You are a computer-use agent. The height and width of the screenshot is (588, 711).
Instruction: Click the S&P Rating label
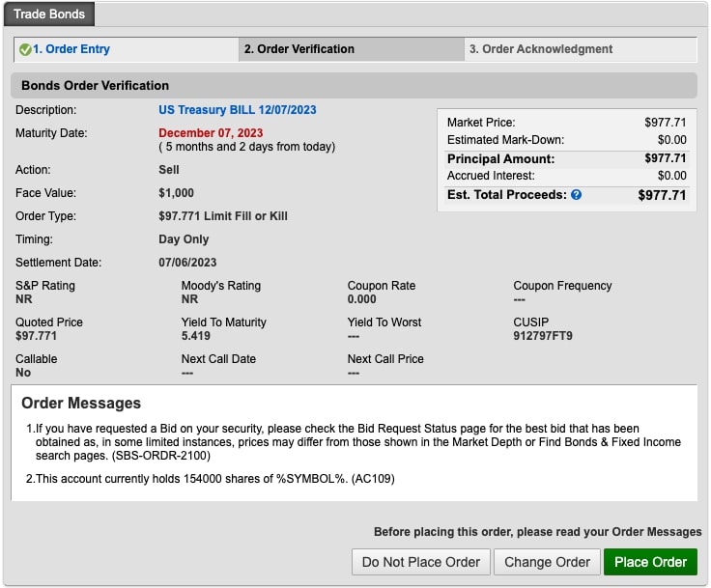pos(45,286)
